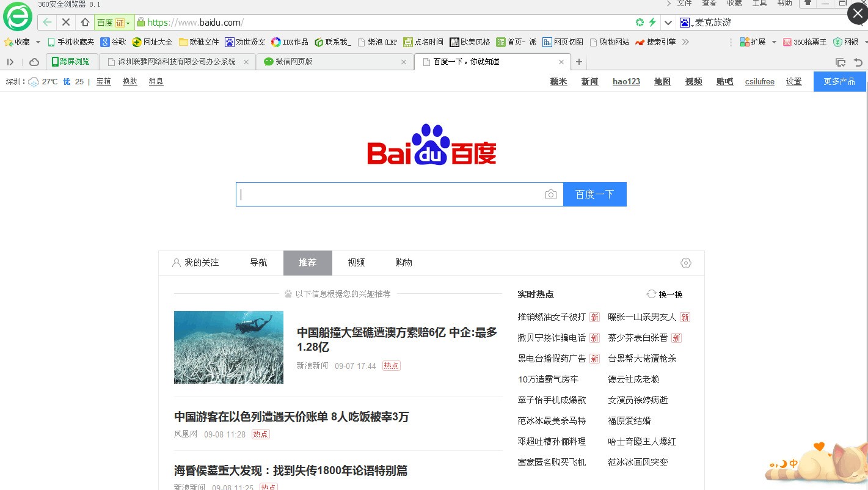Open the 联雅文件 bookmark folder
Image resolution: width=868 pixels, height=490 pixels.
coord(199,42)
